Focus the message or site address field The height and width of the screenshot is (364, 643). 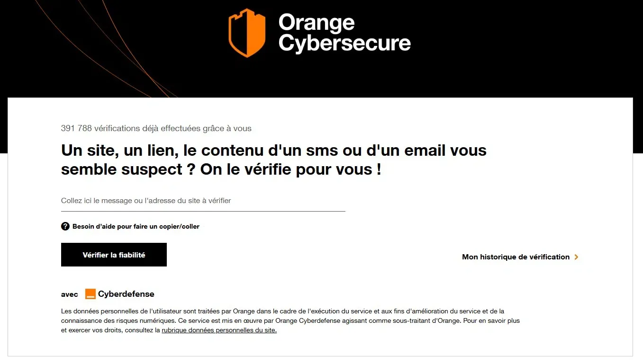coord(203,201)
